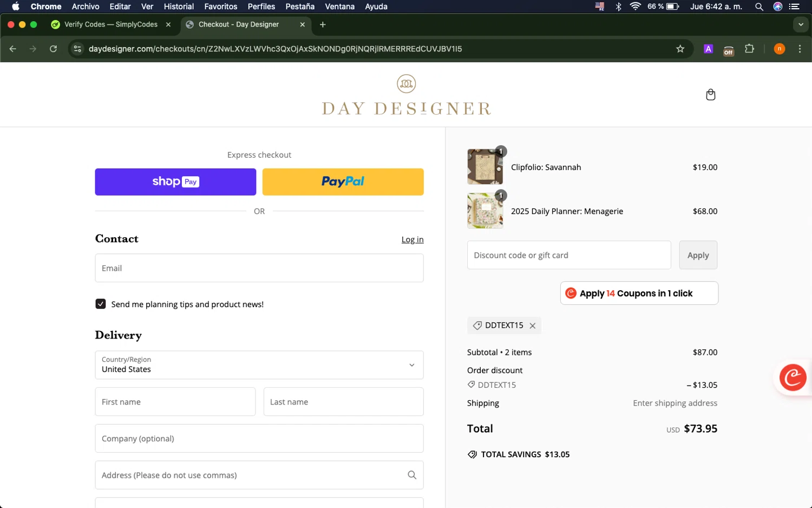Open macOS Spotlight search
This screenshot has width=812, height=508.
(x=759, y=6)
